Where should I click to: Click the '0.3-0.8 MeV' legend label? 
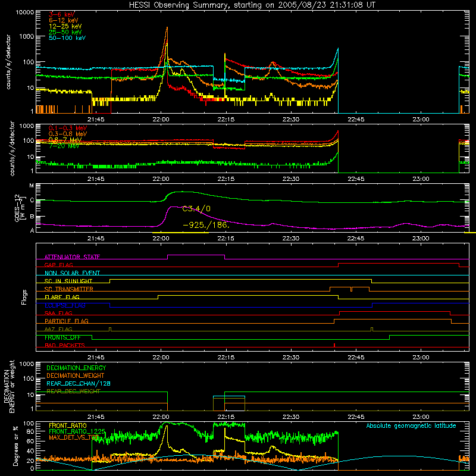click(68, 134)
